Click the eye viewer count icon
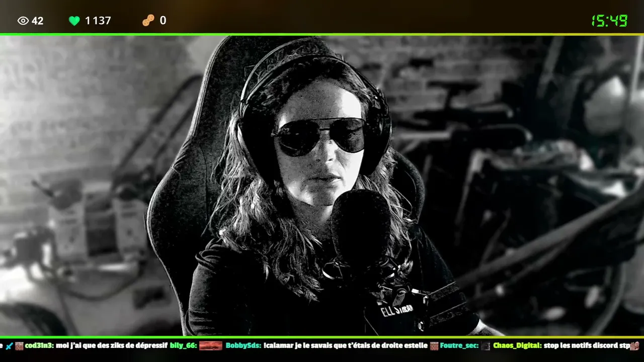The height and width of the screenshot is (362, 644). tap(23, 21)
